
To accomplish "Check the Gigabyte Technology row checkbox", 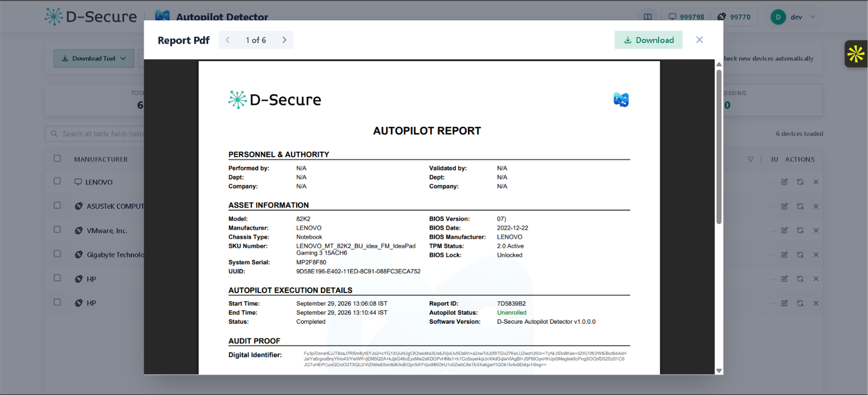I will click(57, 254).
